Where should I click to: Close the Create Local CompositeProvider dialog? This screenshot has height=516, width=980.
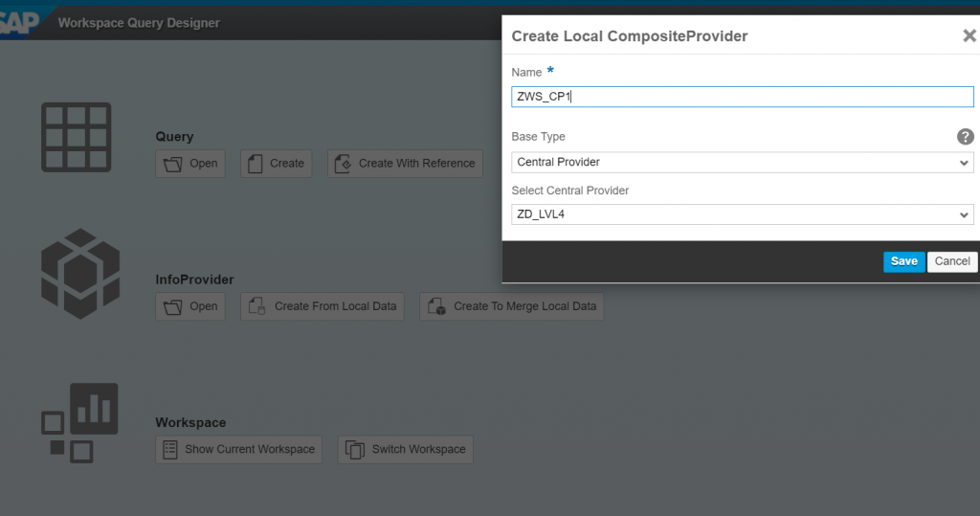point(969,35)
